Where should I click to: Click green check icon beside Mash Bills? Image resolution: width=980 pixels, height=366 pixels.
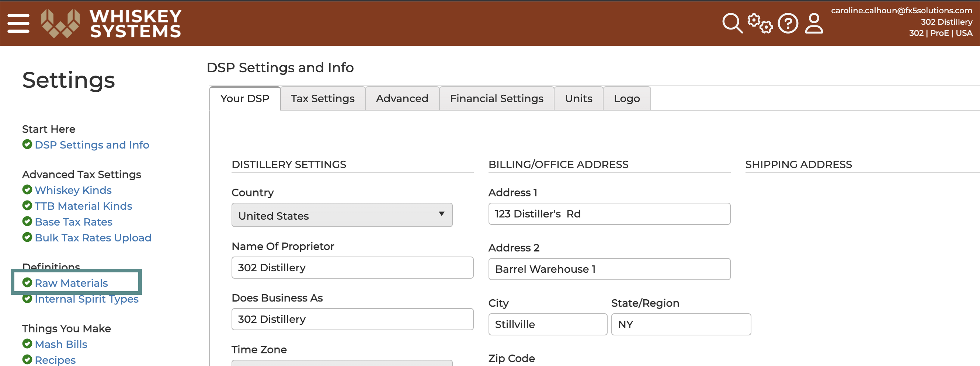click(27, 344)
